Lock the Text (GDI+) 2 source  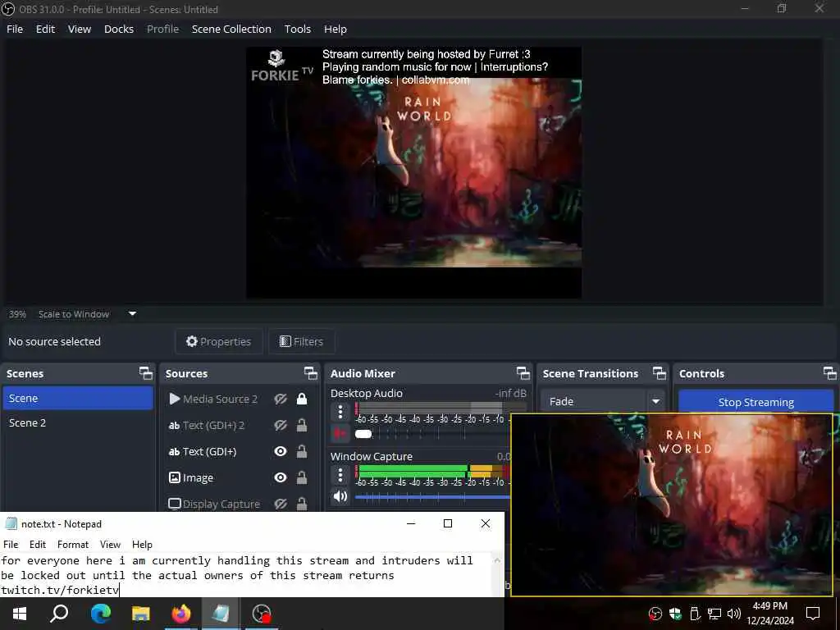click(x=302, y=425)
